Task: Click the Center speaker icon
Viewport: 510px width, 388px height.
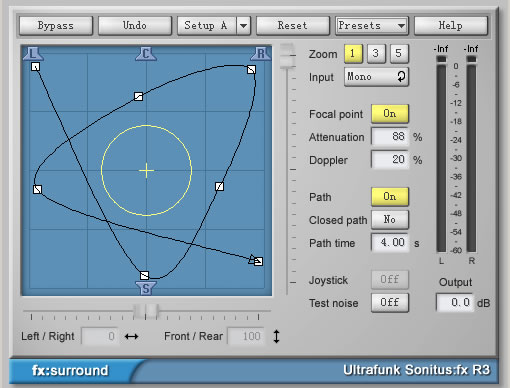Action: click(146, 54)
